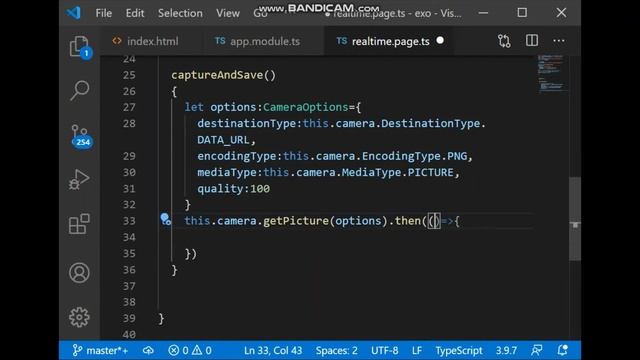Open the Run and Debug view
The image size is (640, 360).
click(x=80, y=180)
